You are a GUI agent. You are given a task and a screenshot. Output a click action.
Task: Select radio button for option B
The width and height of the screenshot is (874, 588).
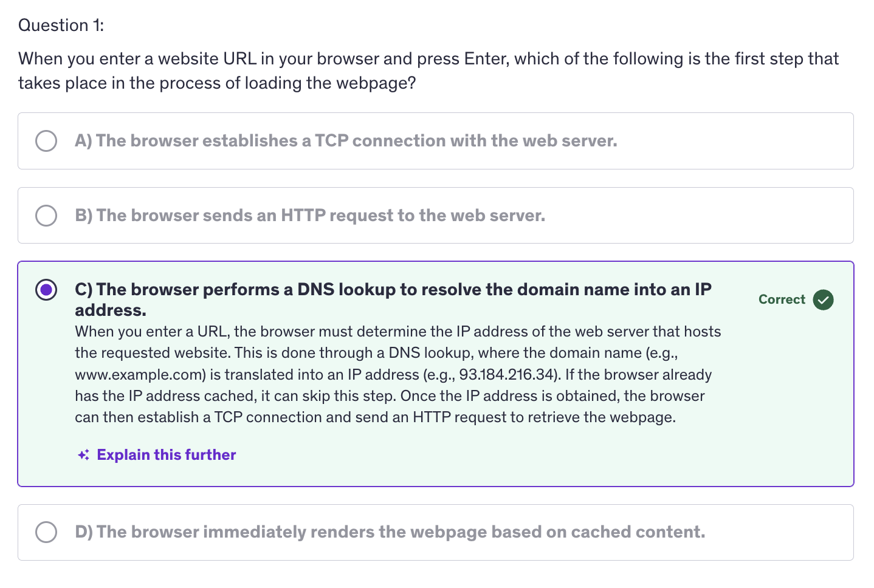[x=46, y=216]
